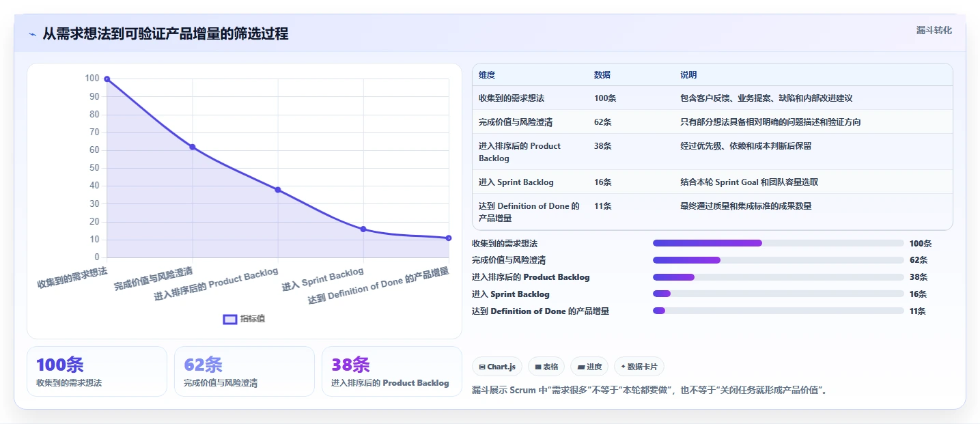The height and width of the screenshot is (424, 980).
Task: Click chart x-axis label 完成价值与风险澄清
Action: coord(154,279)
